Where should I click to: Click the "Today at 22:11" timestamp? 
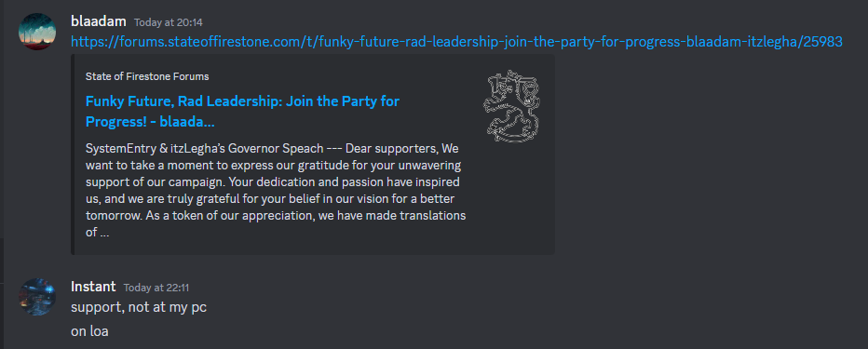point(156,288)
